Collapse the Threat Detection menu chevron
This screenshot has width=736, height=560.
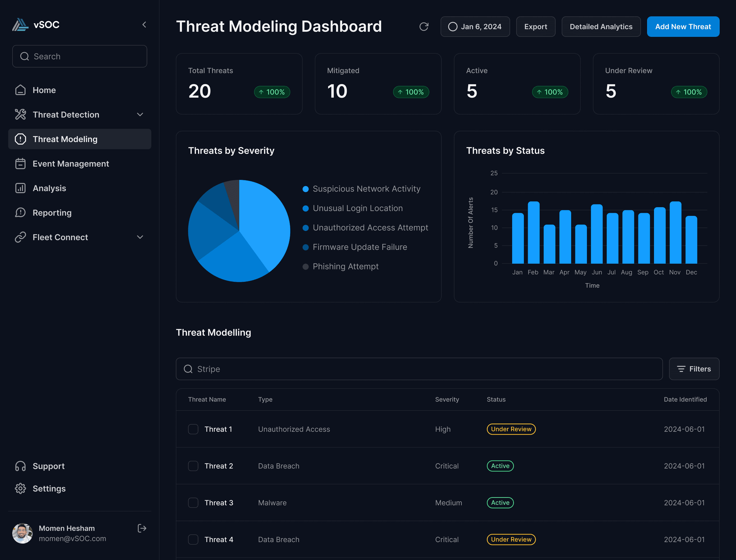pyautogui.click(x=140, y=114)
